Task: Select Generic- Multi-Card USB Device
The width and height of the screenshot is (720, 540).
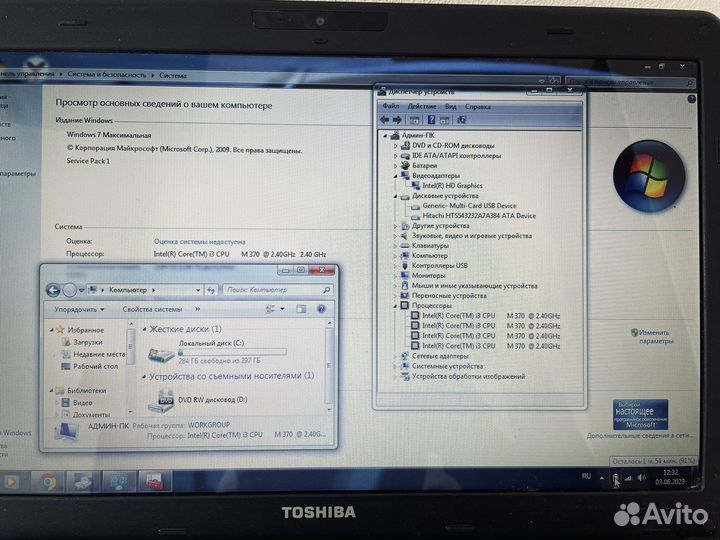Action: tap(469, 206)
